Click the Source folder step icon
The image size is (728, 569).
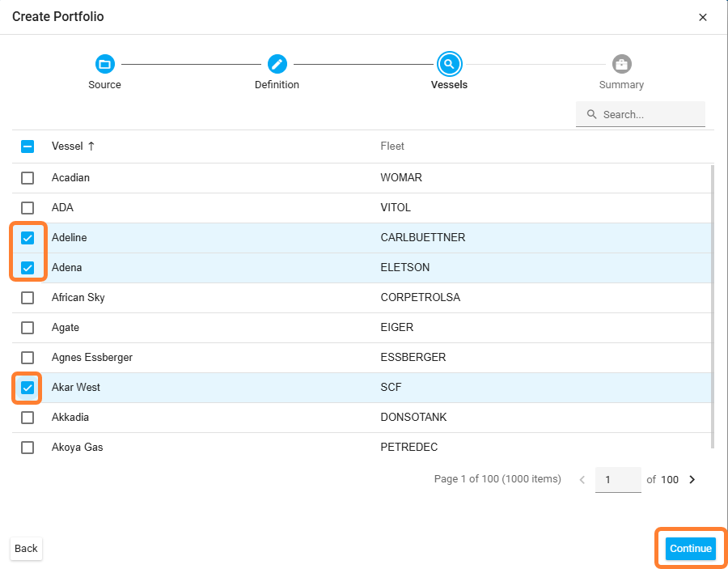click(104, 64)
